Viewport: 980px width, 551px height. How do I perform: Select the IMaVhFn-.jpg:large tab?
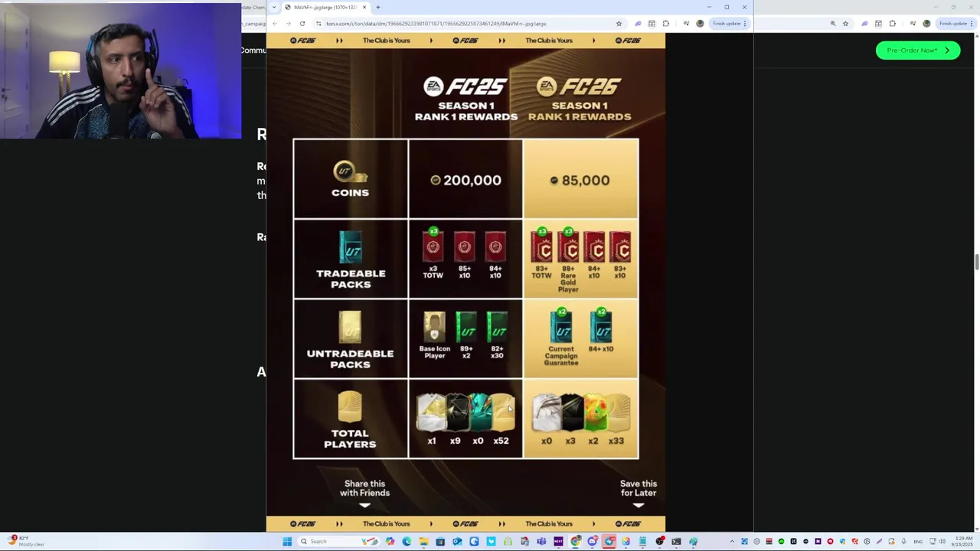[x=325, y=7]
